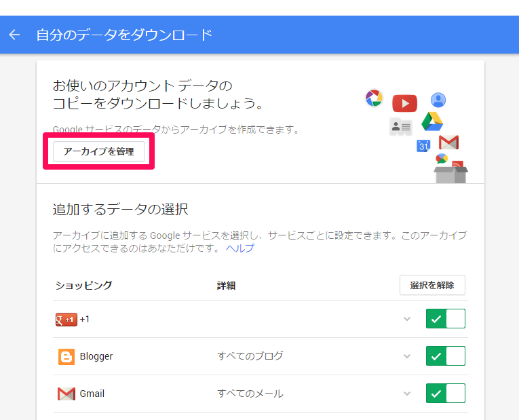Expand the +1 row options chevron

(407, 319)
